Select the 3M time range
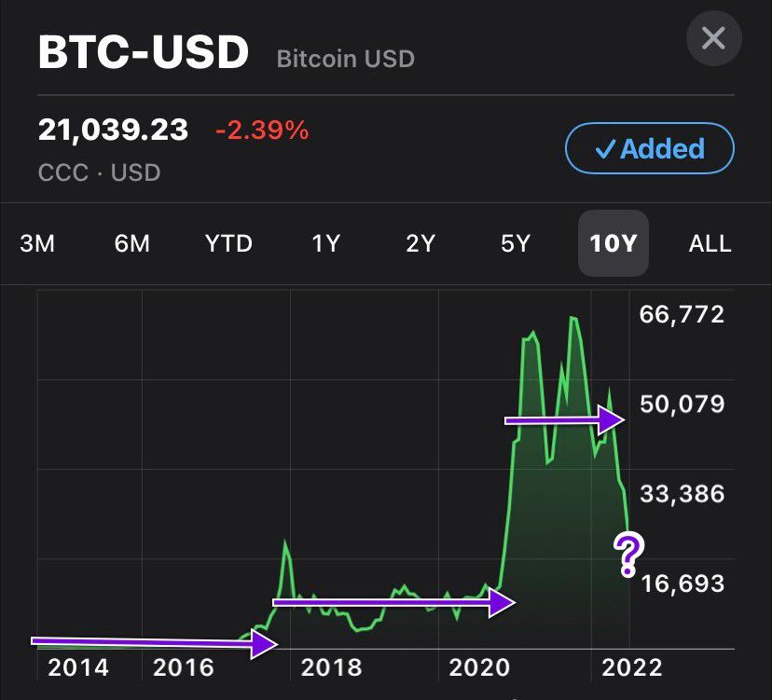This screenshot has width=772, height=700. coord(37,244)
